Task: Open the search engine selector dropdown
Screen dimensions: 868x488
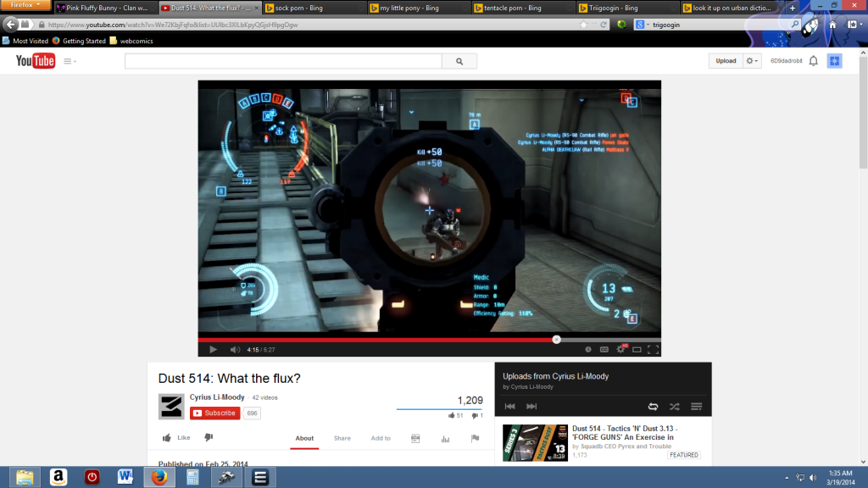Action: coord(642,25)
